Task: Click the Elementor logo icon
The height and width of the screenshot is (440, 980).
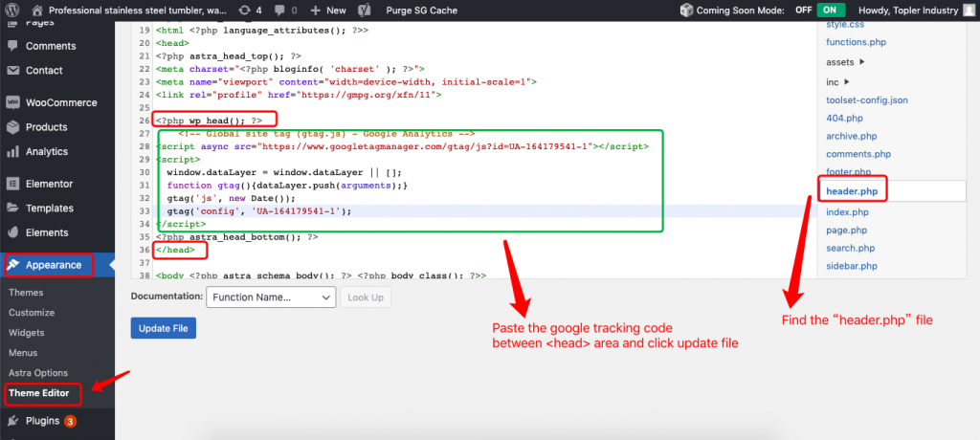Action: point(12,184)
